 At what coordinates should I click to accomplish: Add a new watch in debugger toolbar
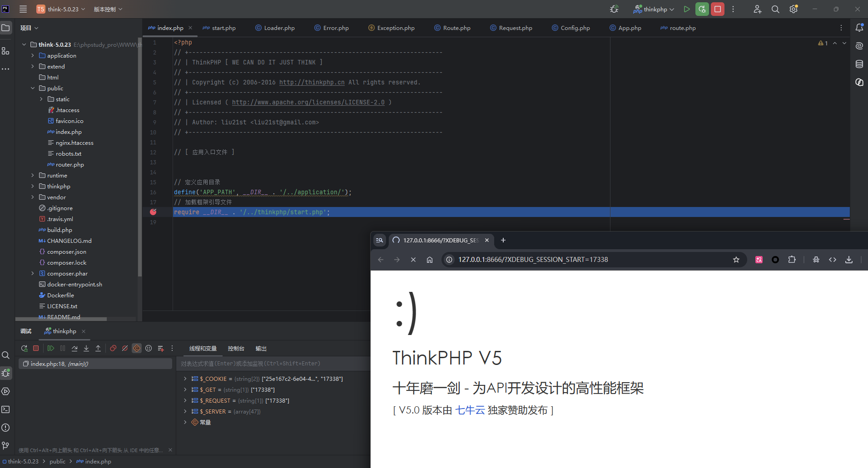pyautogui.click(x=160, y=348)
